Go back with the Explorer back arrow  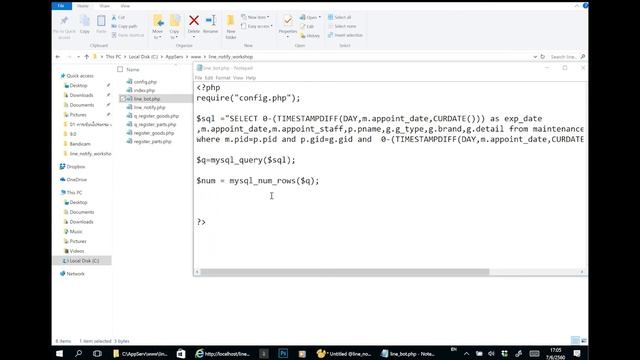pyautogui.click(x=58, y=57)
